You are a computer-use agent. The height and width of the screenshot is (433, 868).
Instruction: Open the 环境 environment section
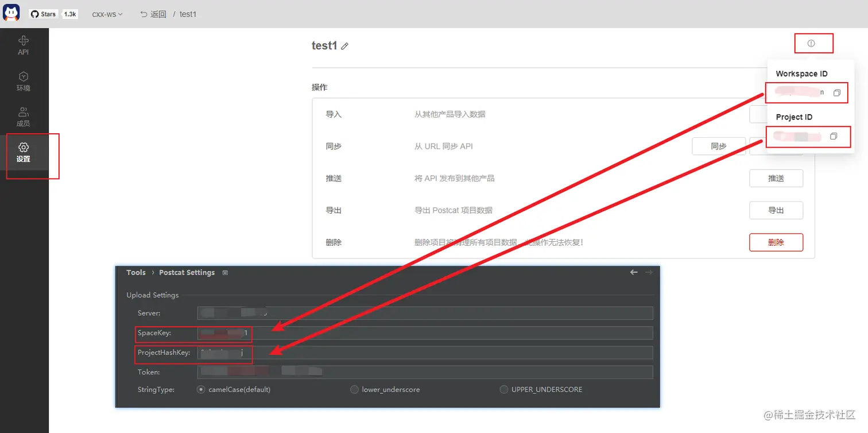pos(23,82)
